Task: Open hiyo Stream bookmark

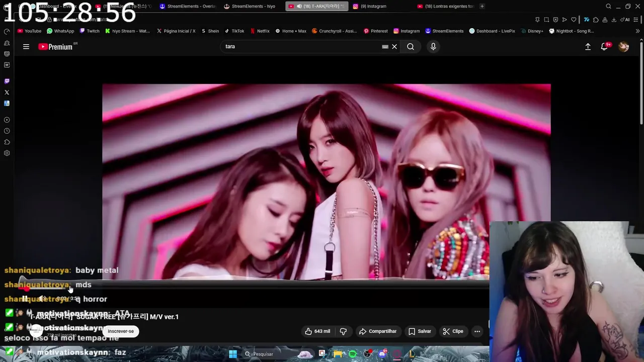Action: tap(127, 31)
